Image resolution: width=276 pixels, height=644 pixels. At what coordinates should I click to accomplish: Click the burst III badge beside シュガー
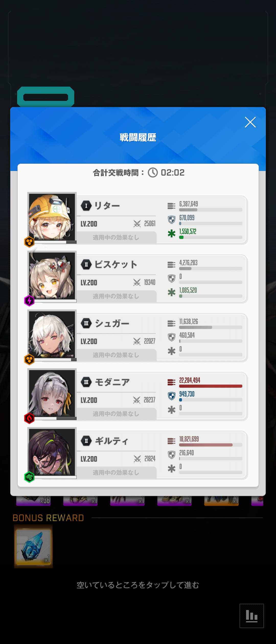(x=86, y=323)
